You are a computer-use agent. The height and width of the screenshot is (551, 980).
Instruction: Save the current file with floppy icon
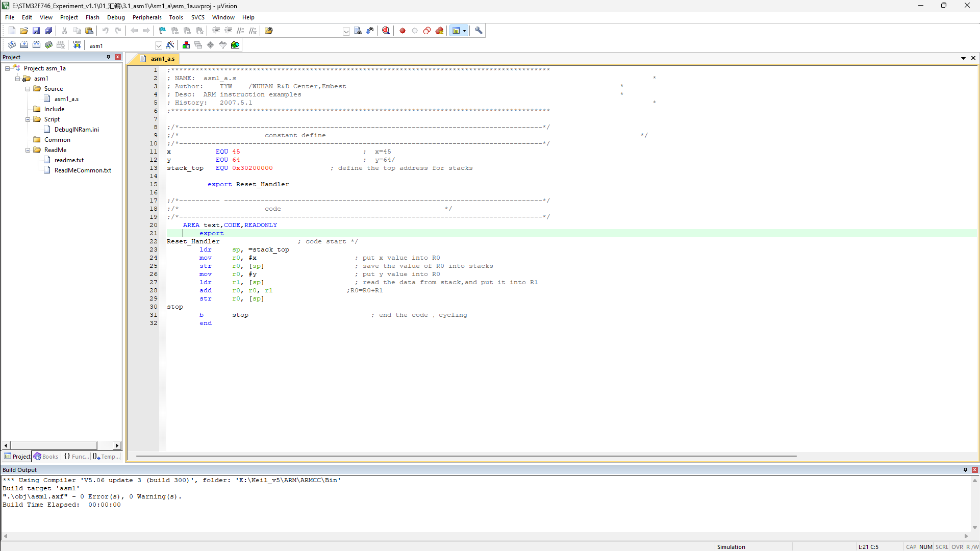point(36,31)
